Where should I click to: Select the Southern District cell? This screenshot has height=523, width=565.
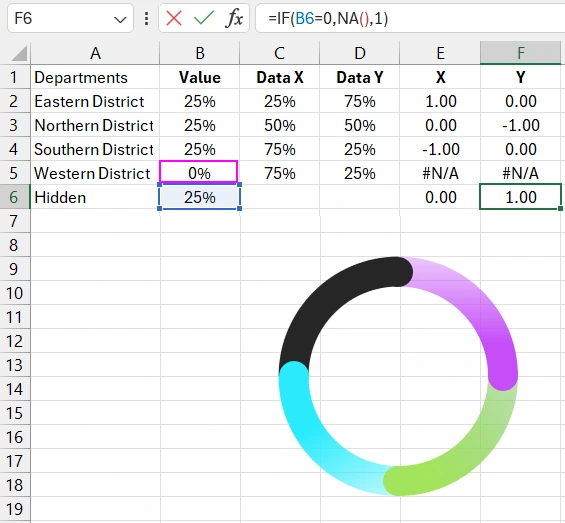[x=95, y=149]
